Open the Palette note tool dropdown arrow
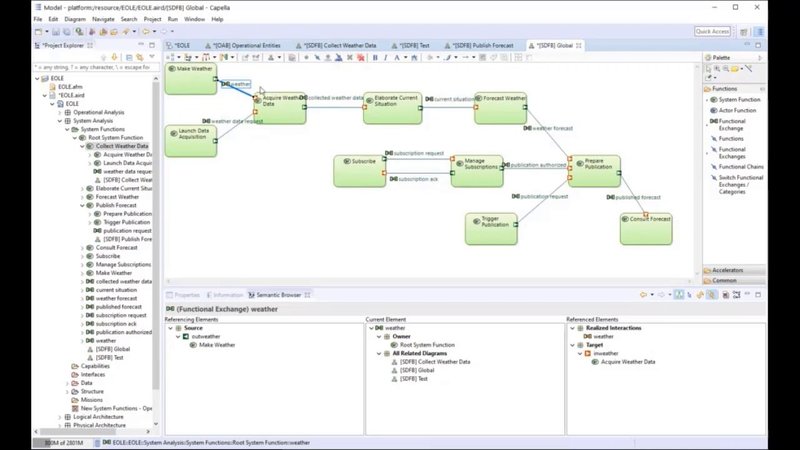Screen dimensions: 800x450 click(x=742, y=68)
